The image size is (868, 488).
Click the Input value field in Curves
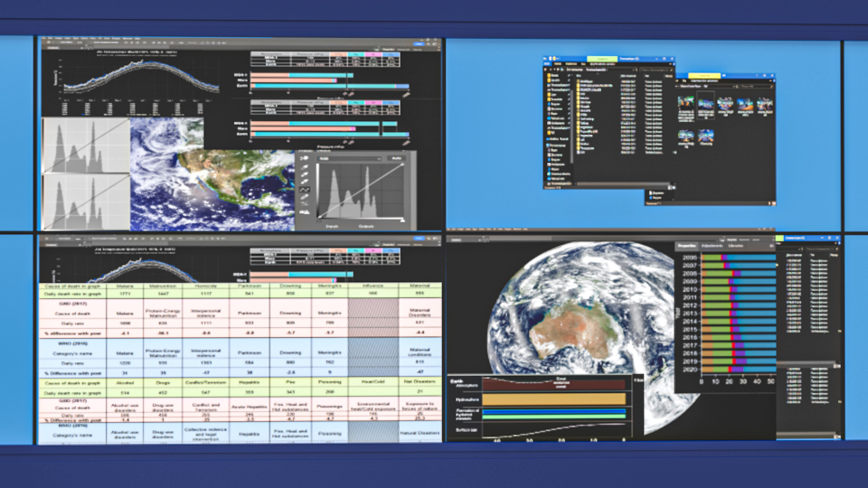(332, 226)
